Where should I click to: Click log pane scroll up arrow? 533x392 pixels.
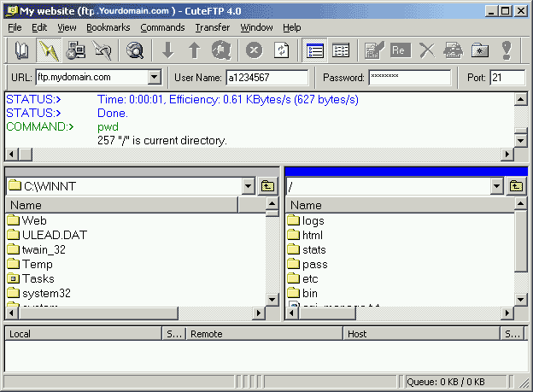521,99
